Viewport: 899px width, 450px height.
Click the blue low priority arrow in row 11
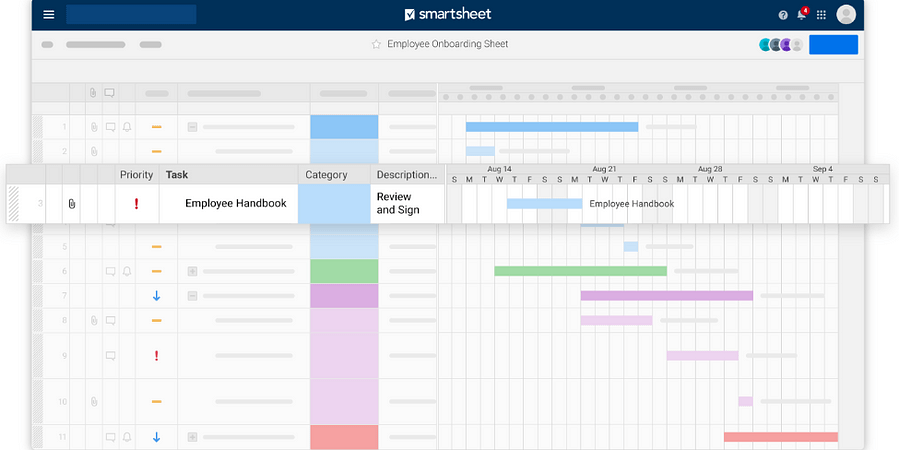(x=157, y=437)
